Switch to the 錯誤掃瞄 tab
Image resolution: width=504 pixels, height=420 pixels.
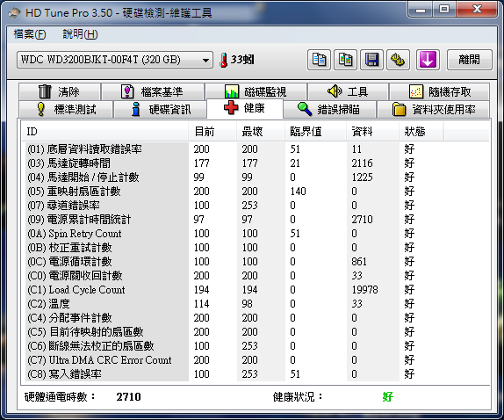point(329,109)
